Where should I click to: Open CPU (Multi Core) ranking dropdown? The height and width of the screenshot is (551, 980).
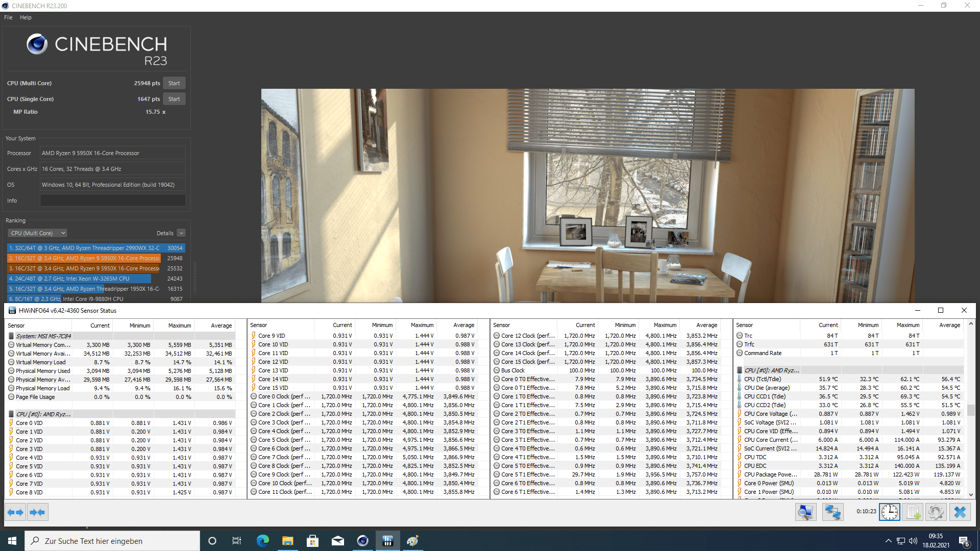pos(37,233)
